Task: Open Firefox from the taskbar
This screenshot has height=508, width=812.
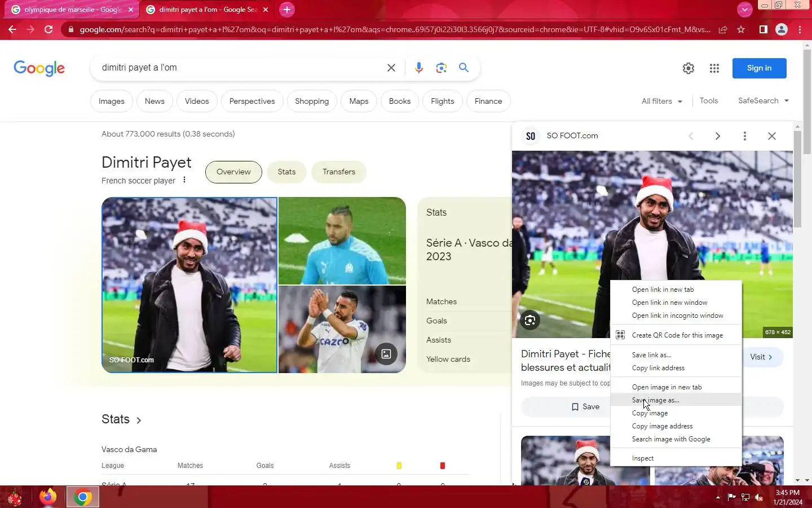Action: 48,497
